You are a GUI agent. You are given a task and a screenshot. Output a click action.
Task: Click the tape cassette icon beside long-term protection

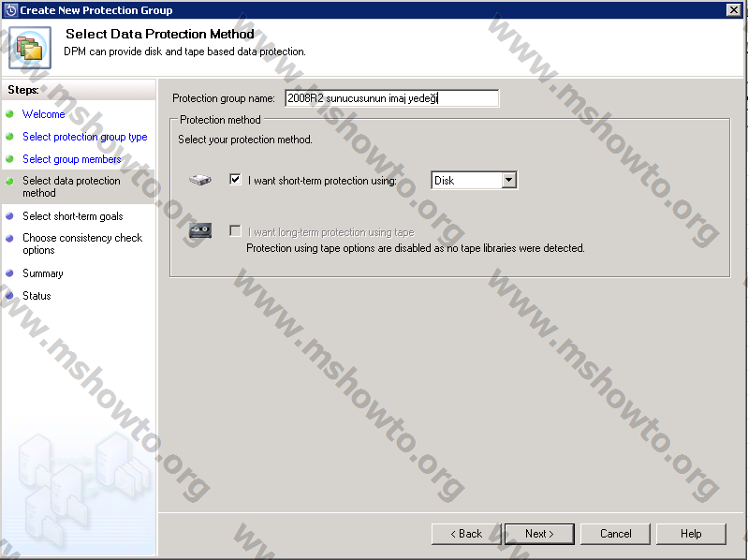[200, 232]
